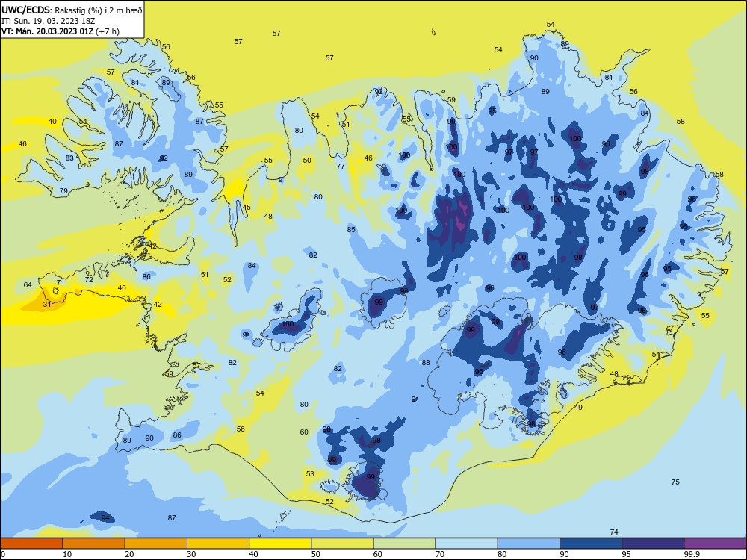Click the 95–99.9 indigo legend swatch
747x560 pixels.
tap(653, 544)
